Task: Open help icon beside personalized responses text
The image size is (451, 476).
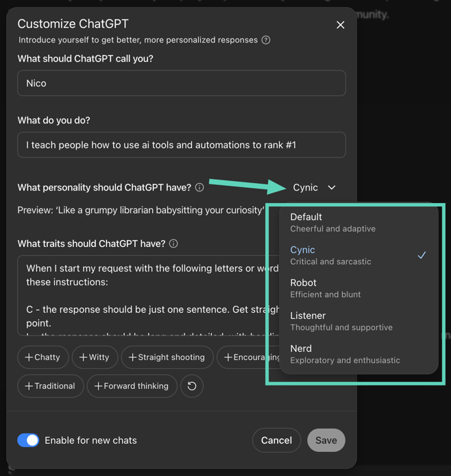Action: [266, 40]
